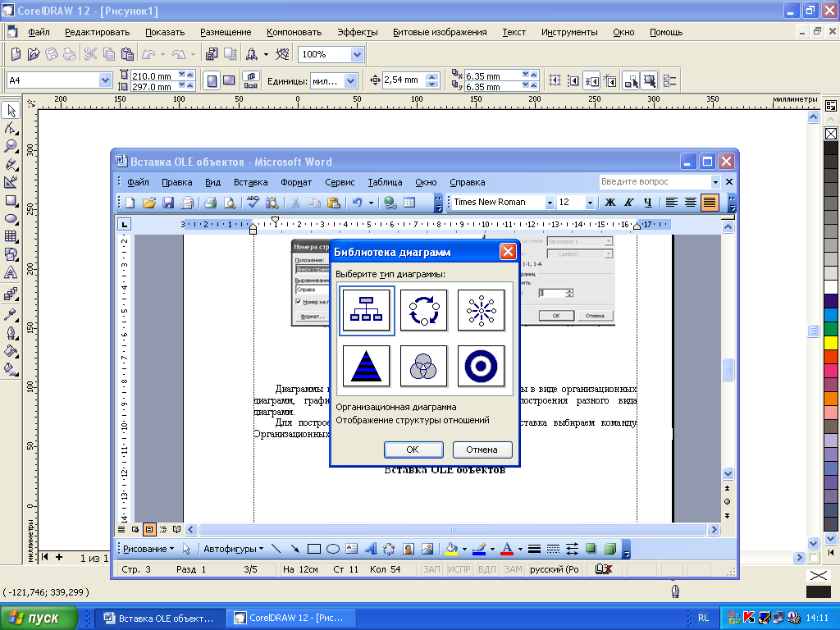Click Отмена in the diagram library dialog

click(482, 450)
